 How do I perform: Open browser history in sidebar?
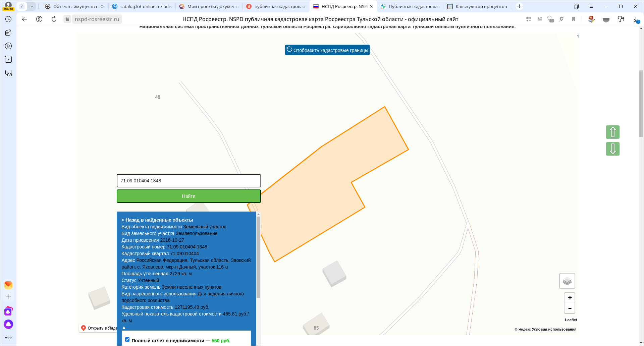click(x=8, y=19)
